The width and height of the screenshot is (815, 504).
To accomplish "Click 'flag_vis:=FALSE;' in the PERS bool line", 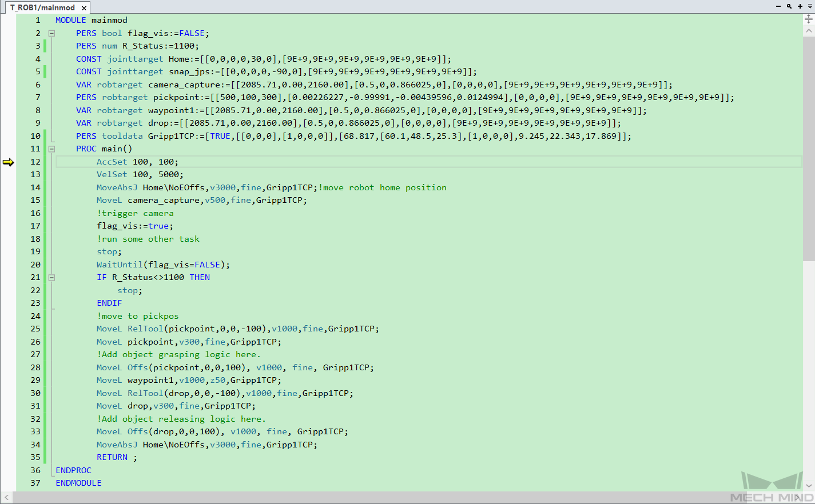I will coord(169,33).
